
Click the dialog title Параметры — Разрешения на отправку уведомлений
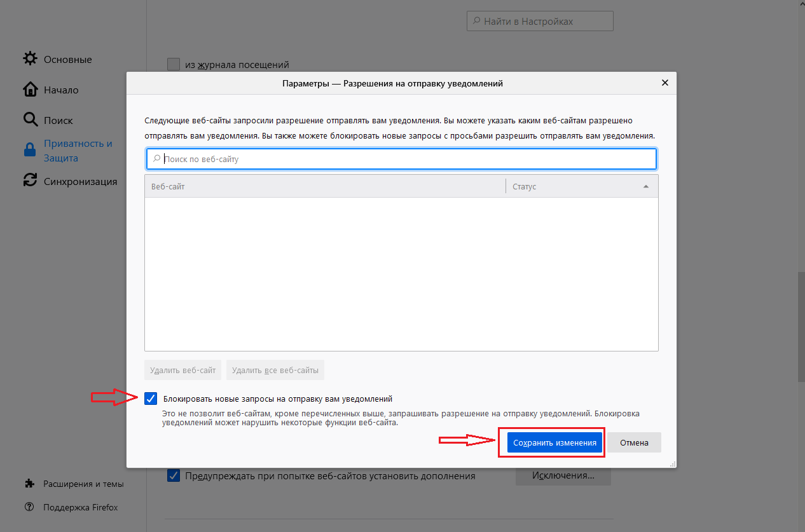pos(392,83)
